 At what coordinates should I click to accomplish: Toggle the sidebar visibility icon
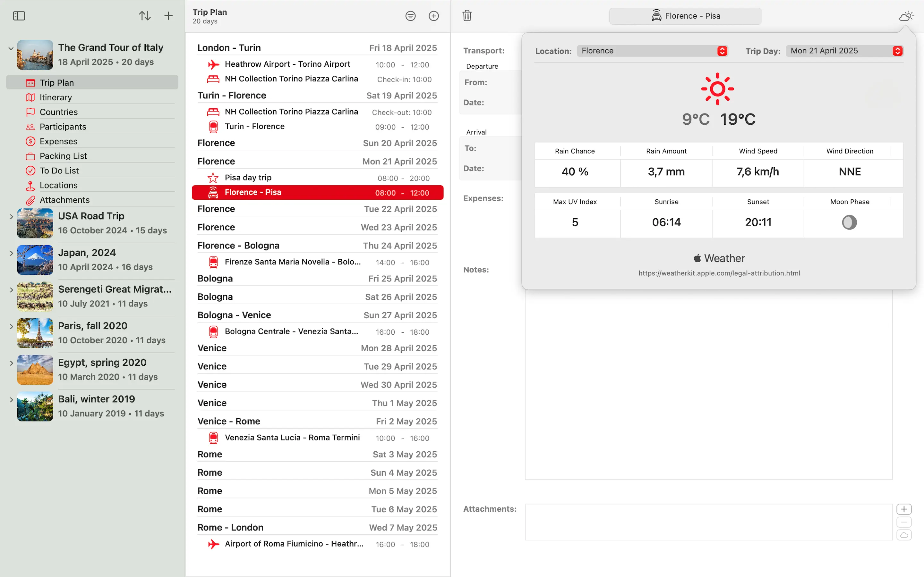(x=19, y=16)
